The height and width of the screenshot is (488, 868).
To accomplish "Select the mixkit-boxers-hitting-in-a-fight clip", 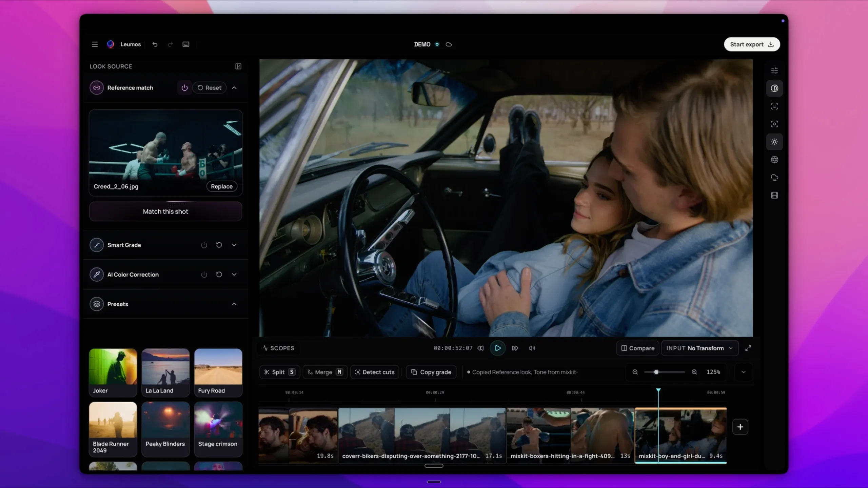I will [570, 435].
